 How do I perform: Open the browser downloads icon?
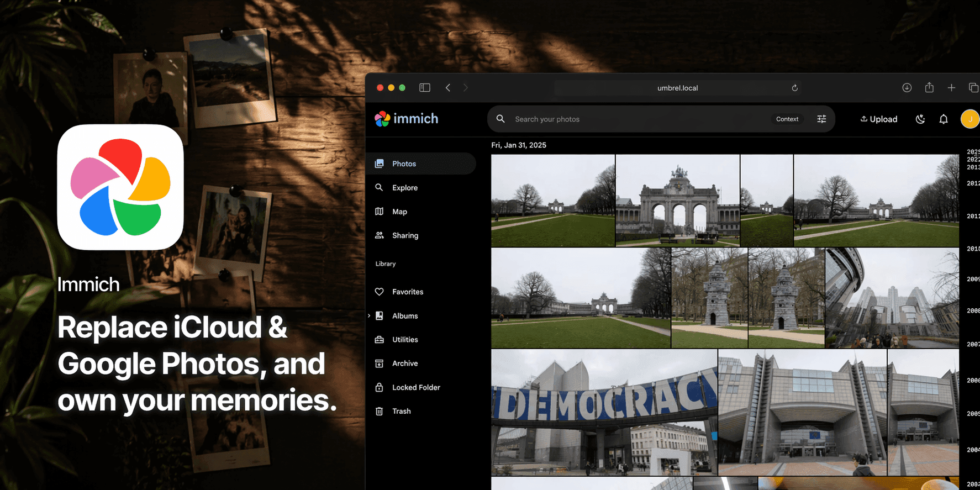tap(907, 88)
